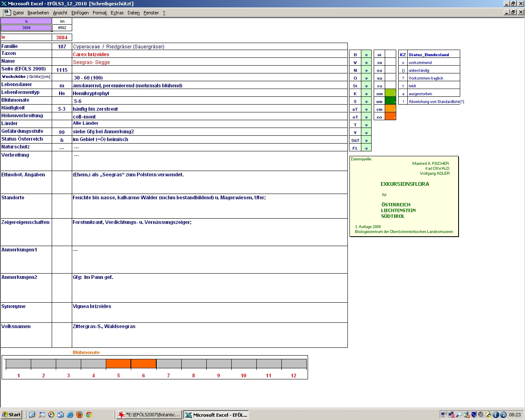Open the Format menu

(100, 13)
